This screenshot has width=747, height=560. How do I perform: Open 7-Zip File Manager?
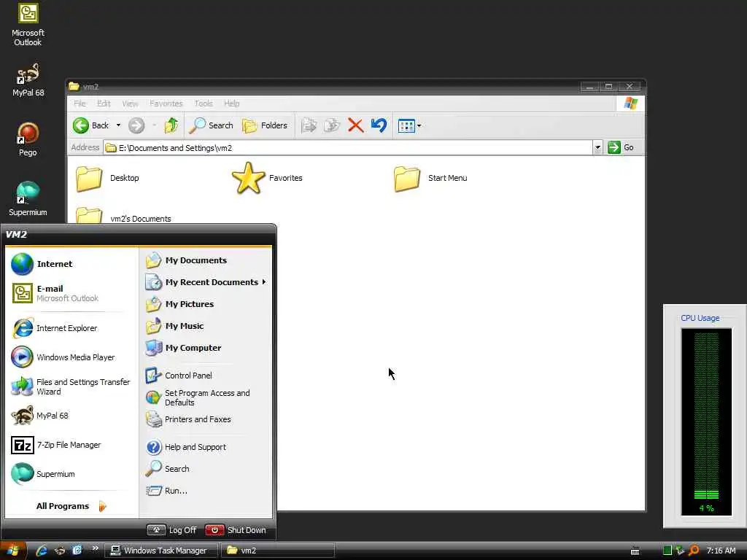coord(71,445)
